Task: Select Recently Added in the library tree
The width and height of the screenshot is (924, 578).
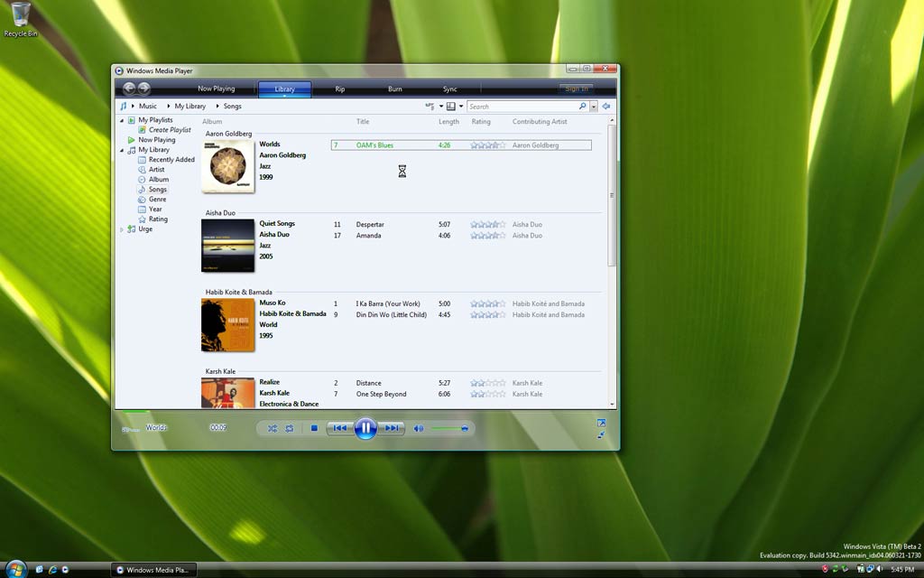Action: [171, 160]
